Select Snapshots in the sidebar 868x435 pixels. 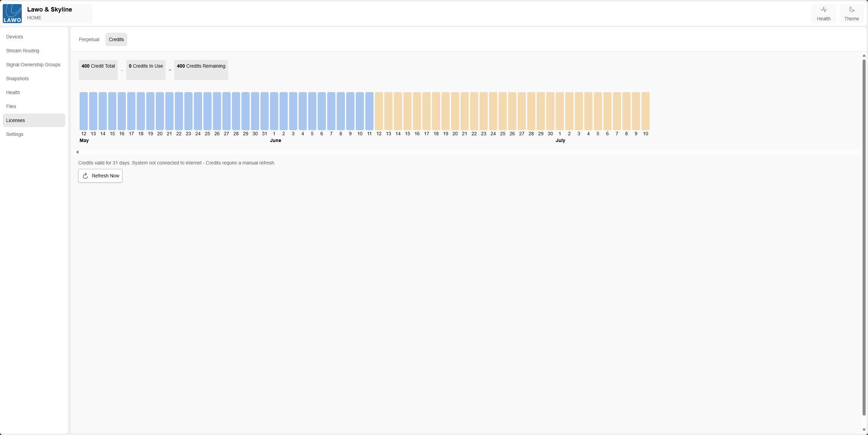(x=34, y=79)
